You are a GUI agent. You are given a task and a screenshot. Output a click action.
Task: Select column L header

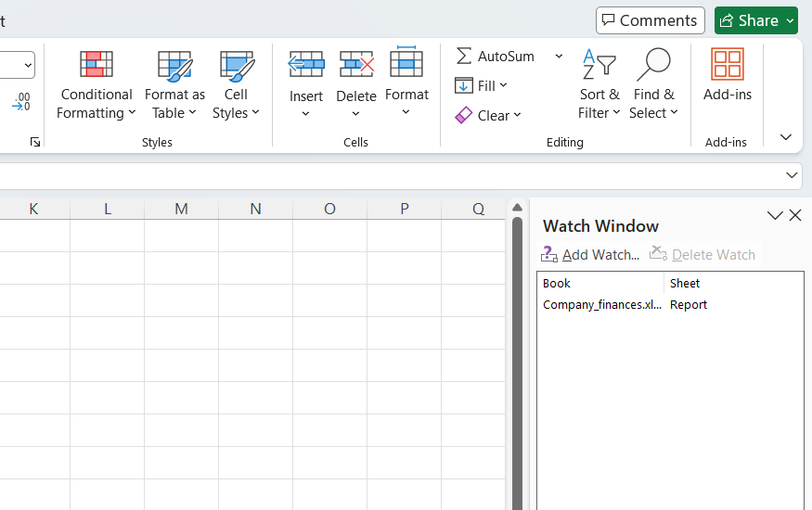[x=108, y=209]
